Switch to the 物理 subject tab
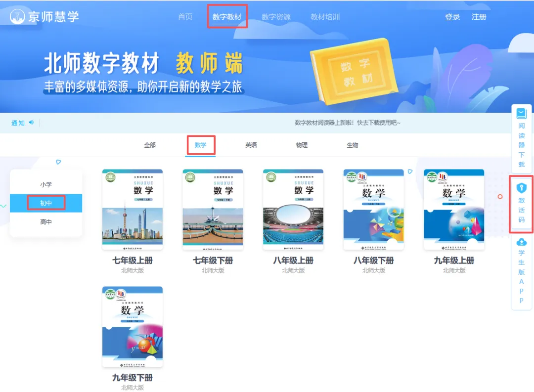The image size is (534, 392). point(302,145)
